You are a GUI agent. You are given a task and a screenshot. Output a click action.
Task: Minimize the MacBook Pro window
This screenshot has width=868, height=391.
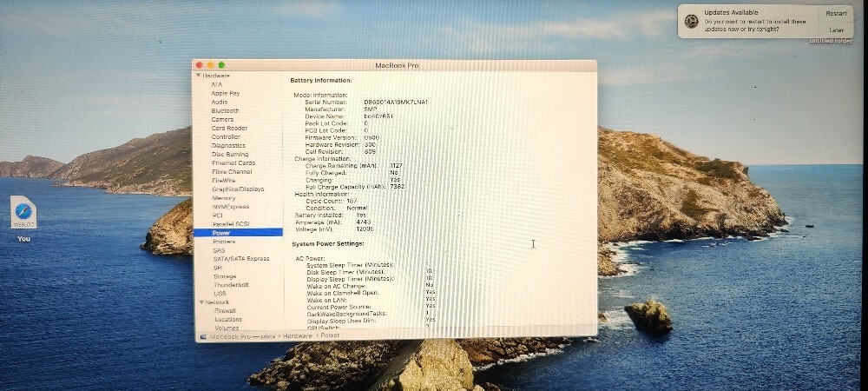210,65
